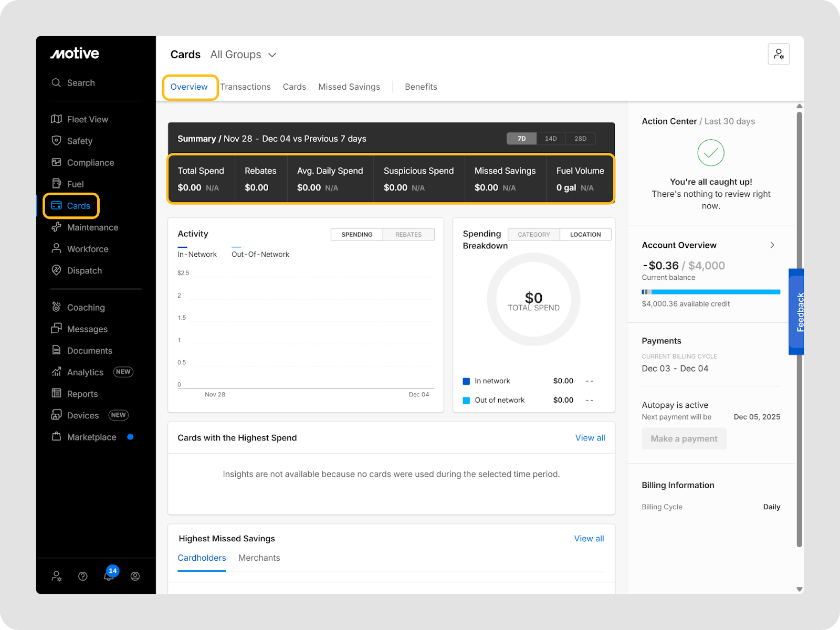Screen dimensions: 840x630
Task: Click the profile avatar icon at bottom
Action: 135,576
